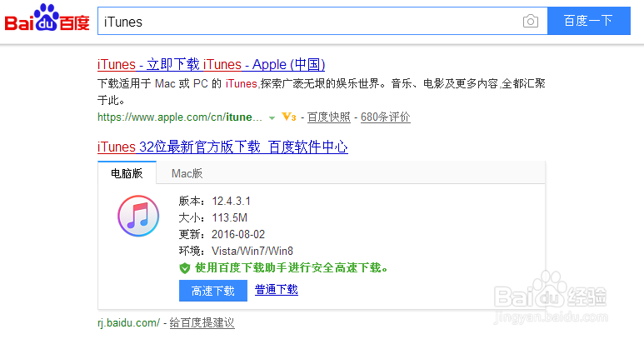The image size is (644, 339).
Task: Click the 高速下载 button
Action: pyautogui.click(x=213, y=291)
